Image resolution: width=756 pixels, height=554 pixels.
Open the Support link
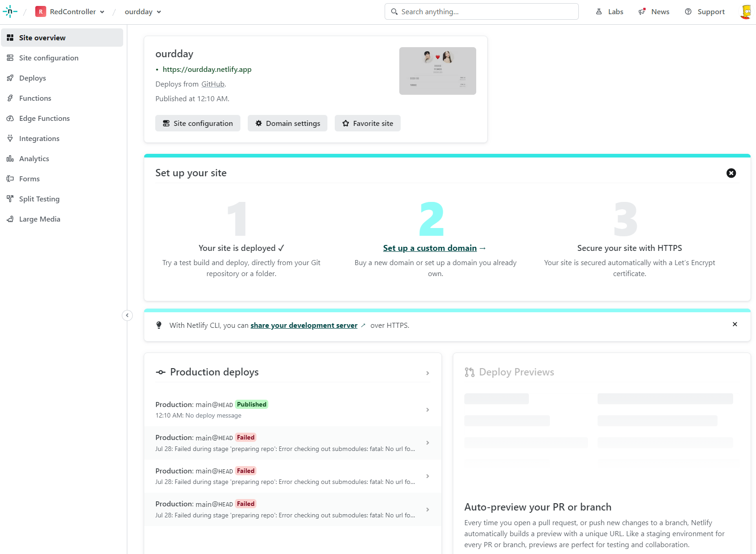(x=705, y=11)
